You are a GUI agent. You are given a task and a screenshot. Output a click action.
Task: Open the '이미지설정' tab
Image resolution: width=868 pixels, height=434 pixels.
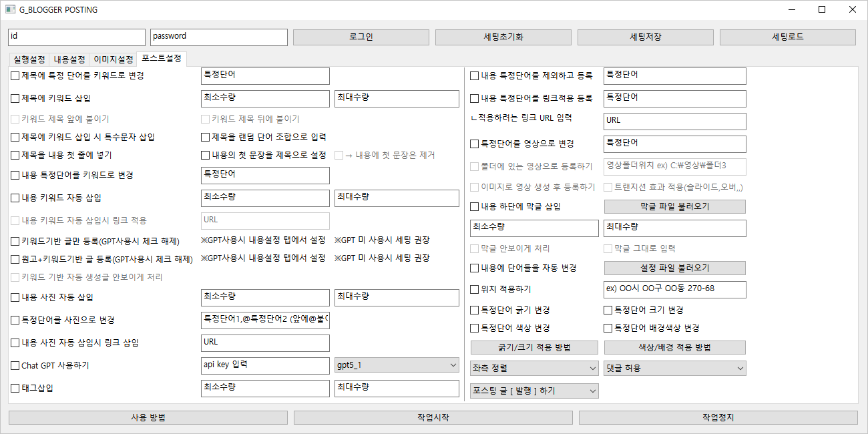point(113,59)
